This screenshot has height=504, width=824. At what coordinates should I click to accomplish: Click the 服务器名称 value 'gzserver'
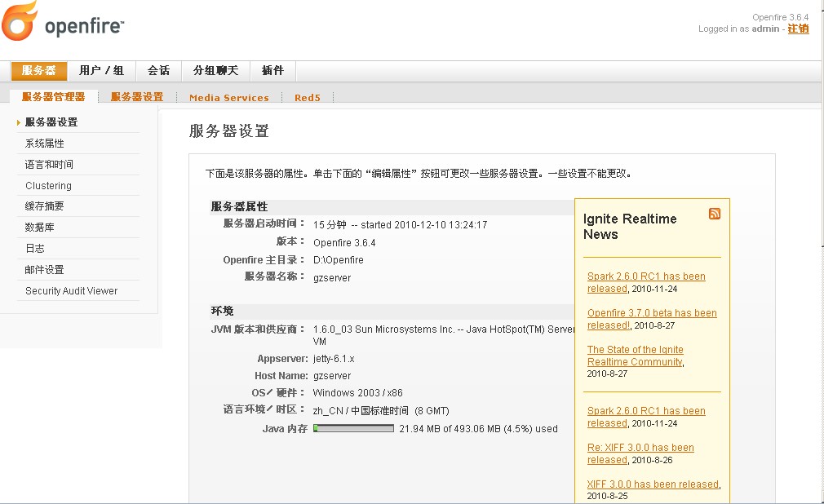tap(332, 278)
